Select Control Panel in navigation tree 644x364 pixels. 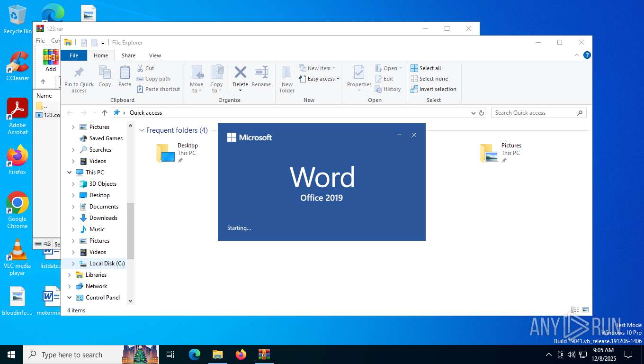[103, 298]
